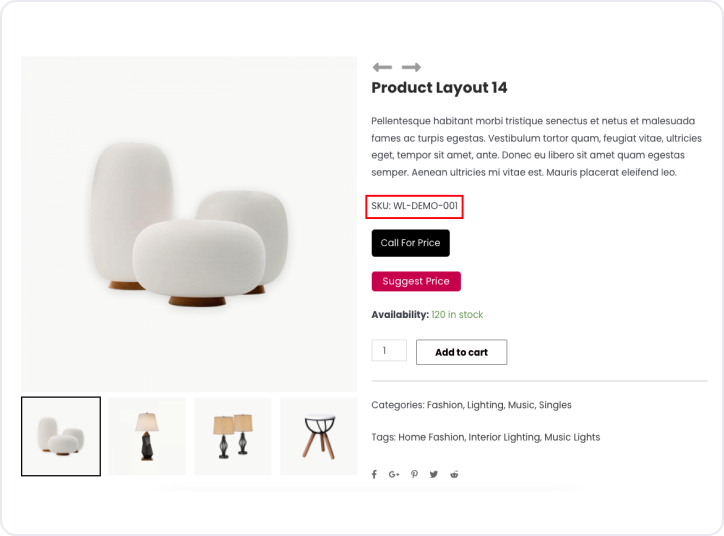The width and height of the screenshot is (724, 536).
Task: Focus the quantity input field
Action: pyautogui.click(x=389, y=351)
